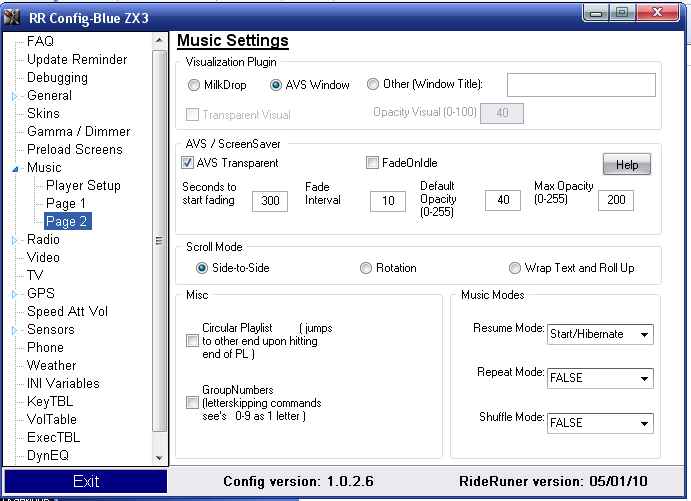The height and width of the screenshot is (501, 691).
Task: Enable the Circular Playlist checkbox
Action: click(x=192, y=341)
